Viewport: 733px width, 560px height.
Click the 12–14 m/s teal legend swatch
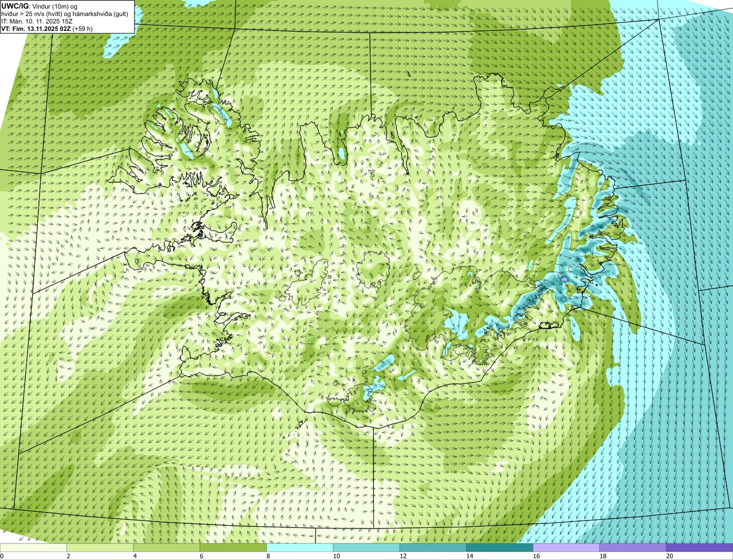433,547
